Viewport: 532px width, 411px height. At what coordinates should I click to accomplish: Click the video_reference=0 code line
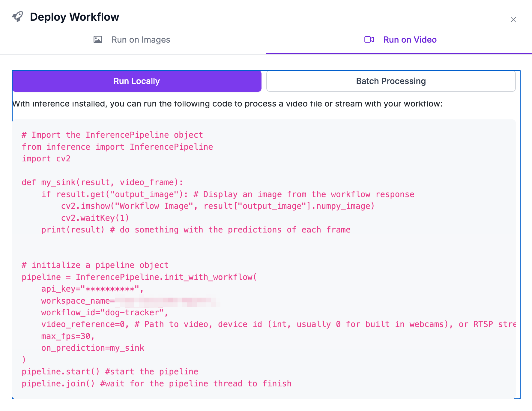(x=278, y=324)
